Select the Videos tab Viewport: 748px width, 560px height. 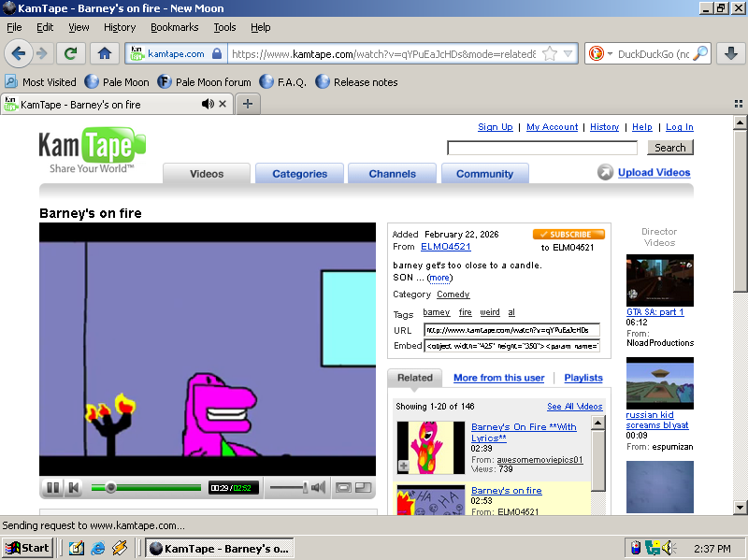click(x=207, y=174)
